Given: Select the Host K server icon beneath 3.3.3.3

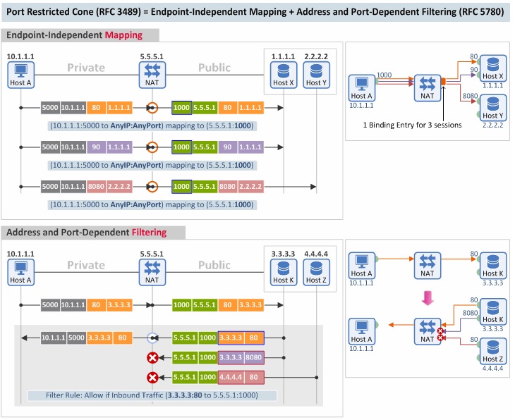Looking at the screenshot, I should [x=283, y=268].
